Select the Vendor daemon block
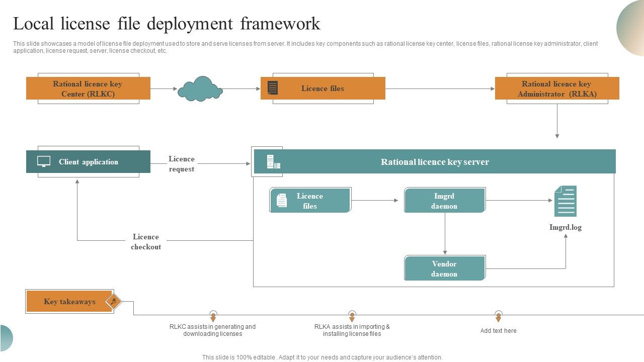644x362 pixels. [x=445, y=268]
